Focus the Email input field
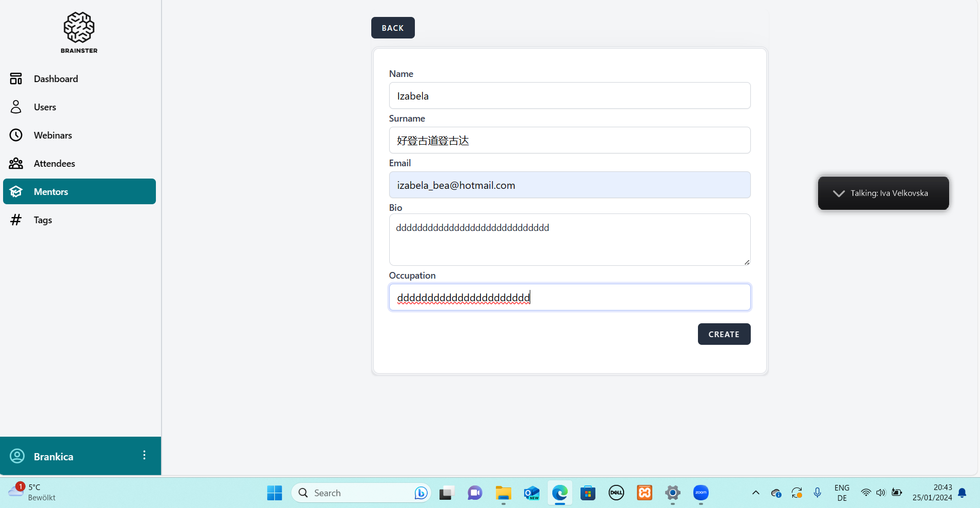Image resolution: width=980 pixels, height=508 pixels. click(x=569, y=185)
